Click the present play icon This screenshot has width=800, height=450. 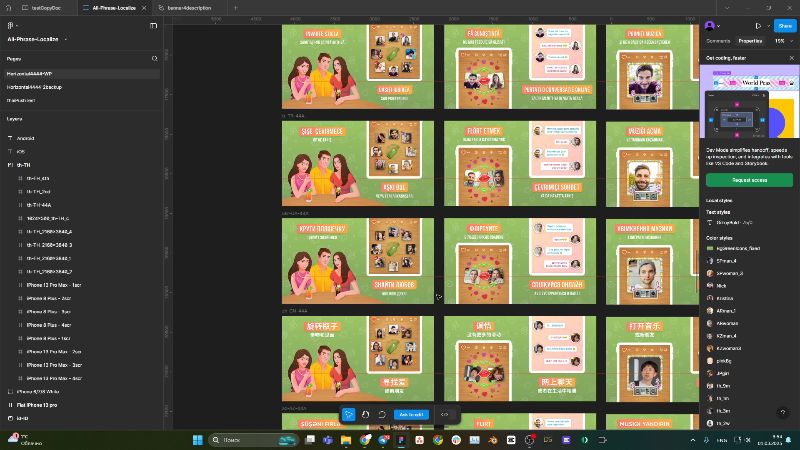758,26
